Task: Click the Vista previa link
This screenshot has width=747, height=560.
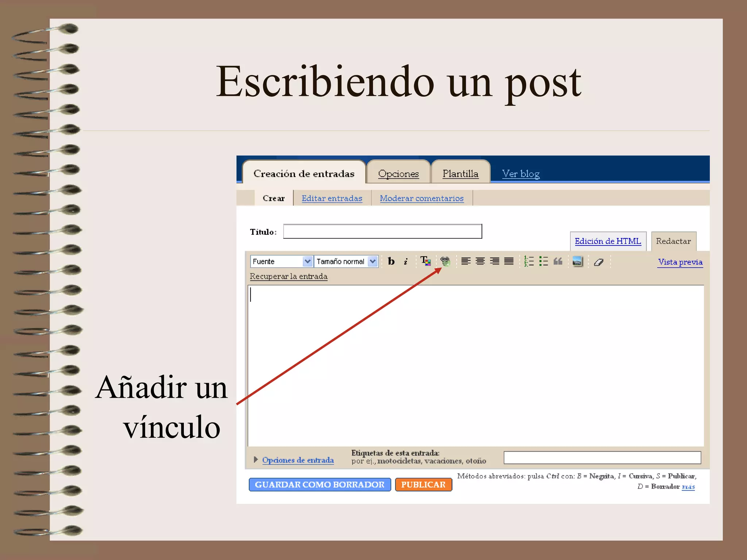Action: [x=680, y=262]
